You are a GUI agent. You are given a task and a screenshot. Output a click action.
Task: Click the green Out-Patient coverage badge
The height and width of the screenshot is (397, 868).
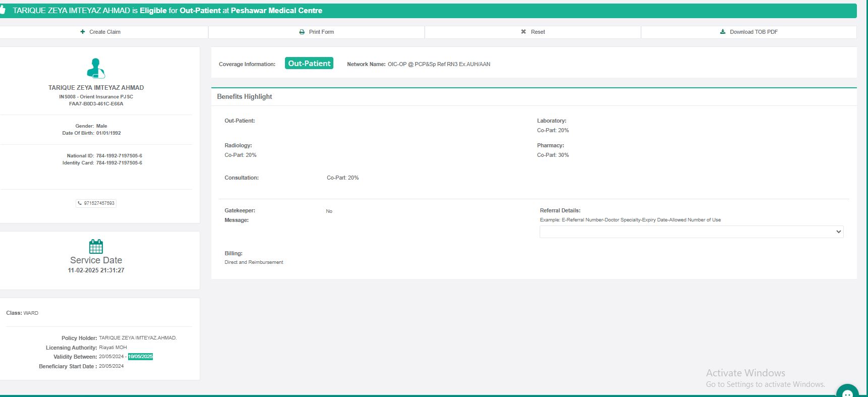click(309, 64)
